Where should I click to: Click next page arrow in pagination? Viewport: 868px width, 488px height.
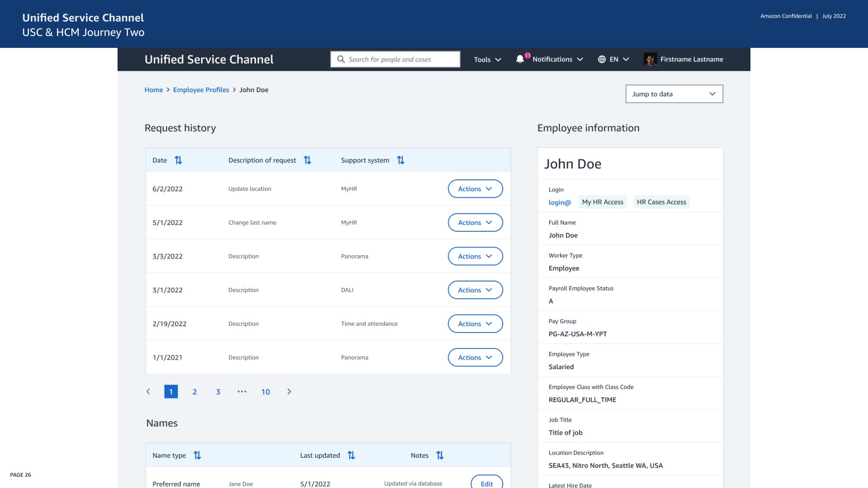click(x=289, y=392)
